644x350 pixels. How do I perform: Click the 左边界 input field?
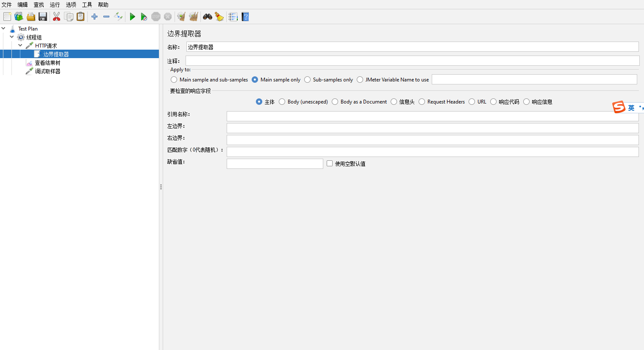point(433,128)
